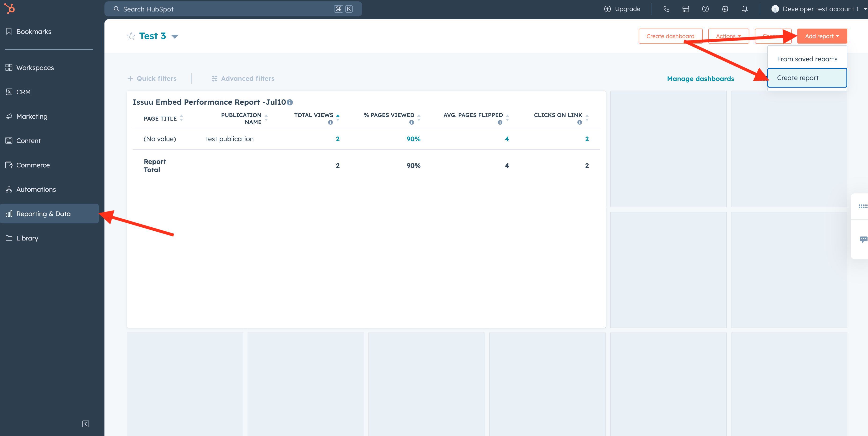This screenshot has height=436, width=868.
Task: Click CLICKS ON LINK info icon
Action: point(580,122)
